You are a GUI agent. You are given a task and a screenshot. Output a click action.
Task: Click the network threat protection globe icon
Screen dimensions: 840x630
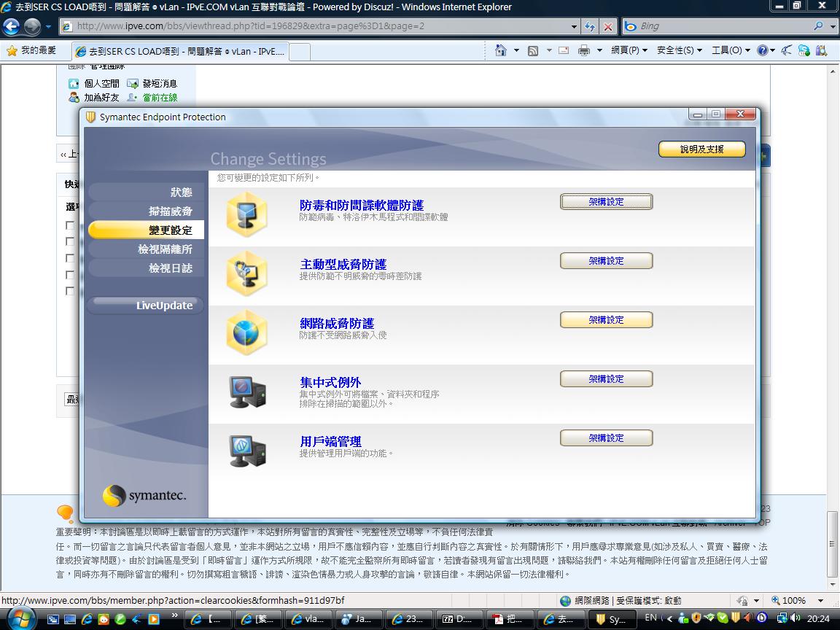(x=246, y=332)
